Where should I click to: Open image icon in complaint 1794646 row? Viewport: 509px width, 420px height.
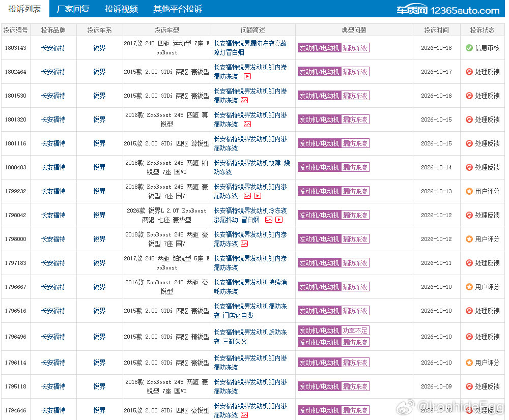[x=244, y=415]
